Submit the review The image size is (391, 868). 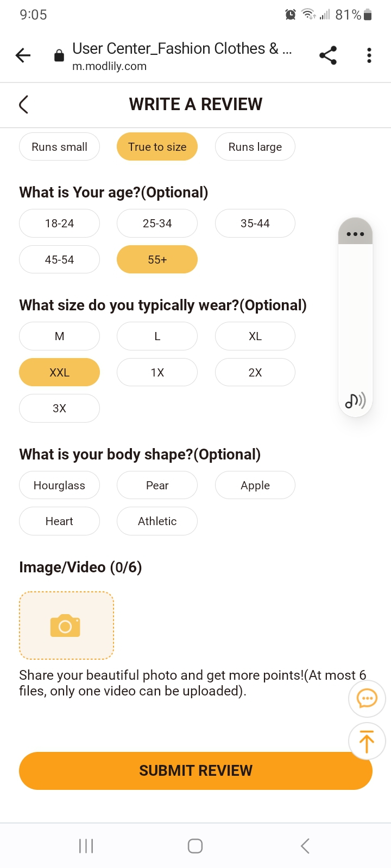(195, 771)
